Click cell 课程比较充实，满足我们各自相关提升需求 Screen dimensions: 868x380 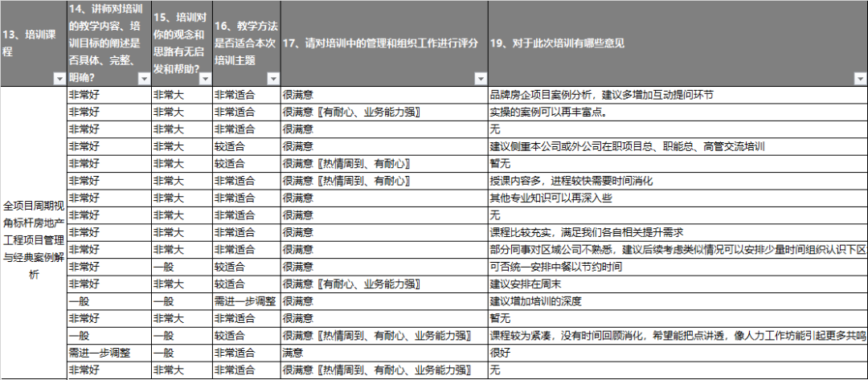click(x=678, y=232)
